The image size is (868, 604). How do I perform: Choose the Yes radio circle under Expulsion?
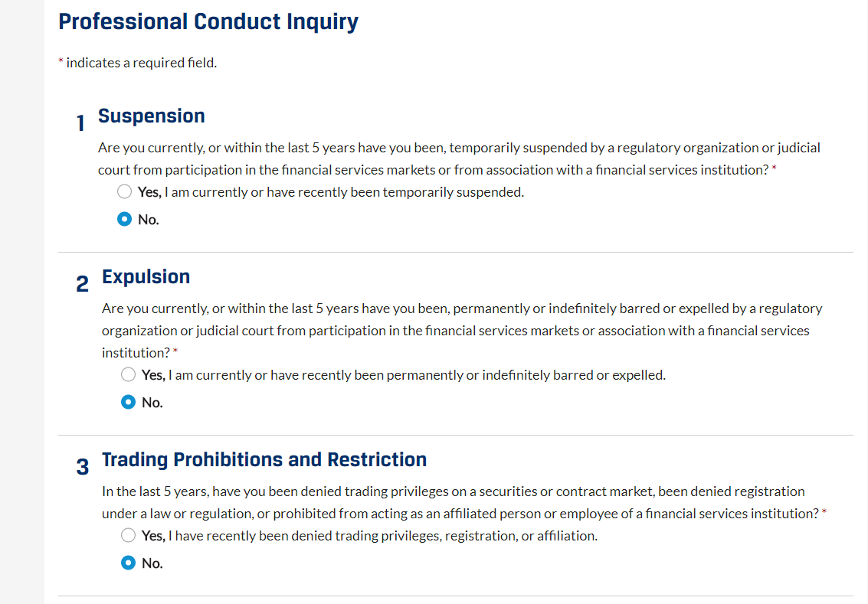point(129,375)
